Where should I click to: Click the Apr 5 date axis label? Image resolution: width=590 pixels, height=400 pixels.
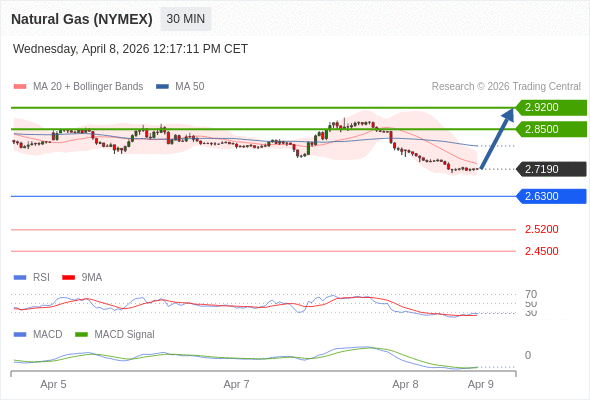53,385
